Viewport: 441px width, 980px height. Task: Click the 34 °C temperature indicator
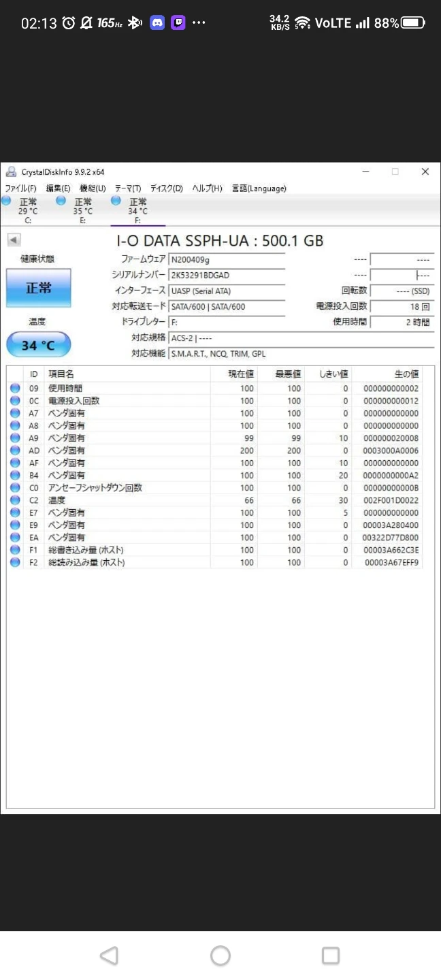[39, 345]
